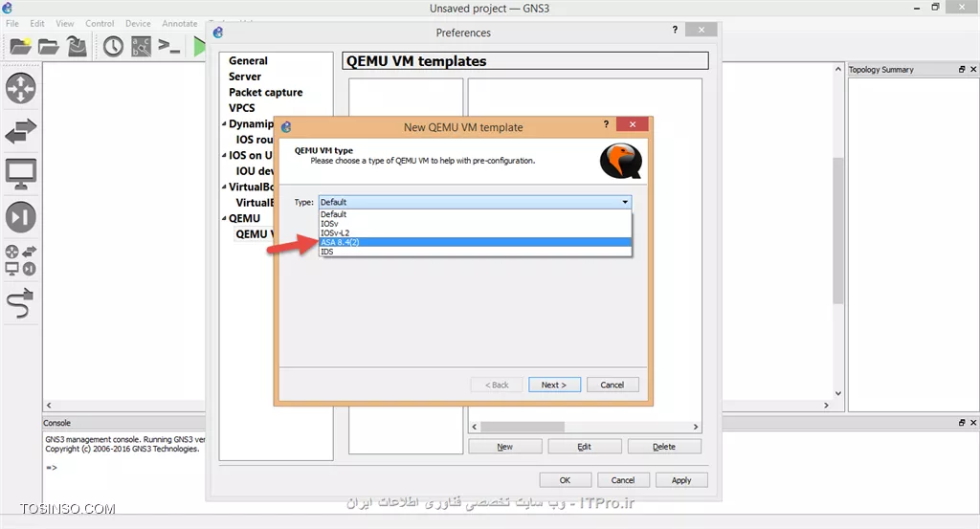980x529 pixels.
Task: Open the Edit menu
Action: (37, 23)
